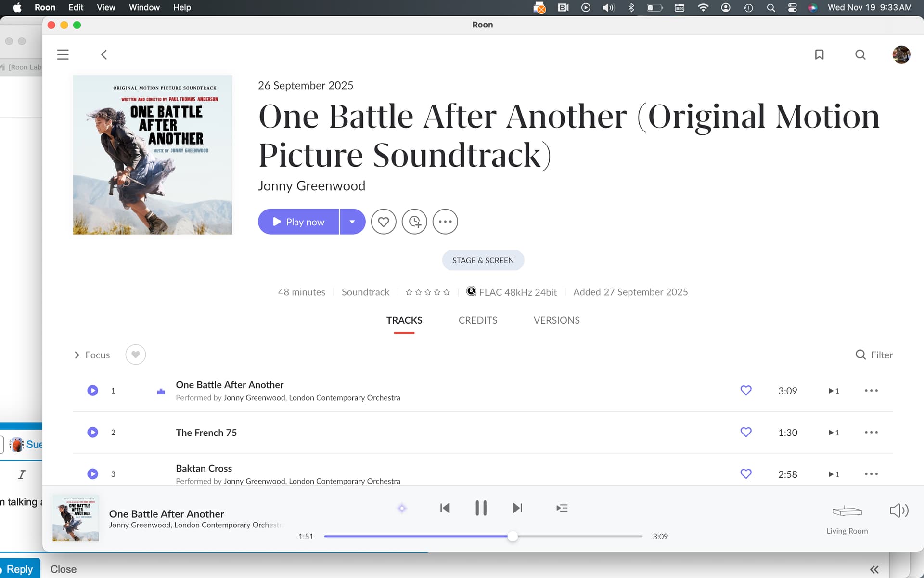Open search with the magnifier icon
The image size is (924, 578).
coord(860,54)
